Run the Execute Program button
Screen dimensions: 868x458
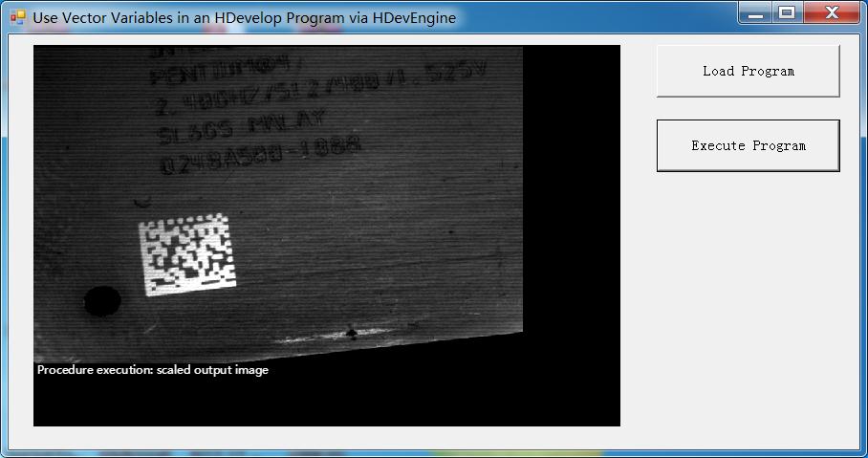pyautogui.click(x=748, y=145)
